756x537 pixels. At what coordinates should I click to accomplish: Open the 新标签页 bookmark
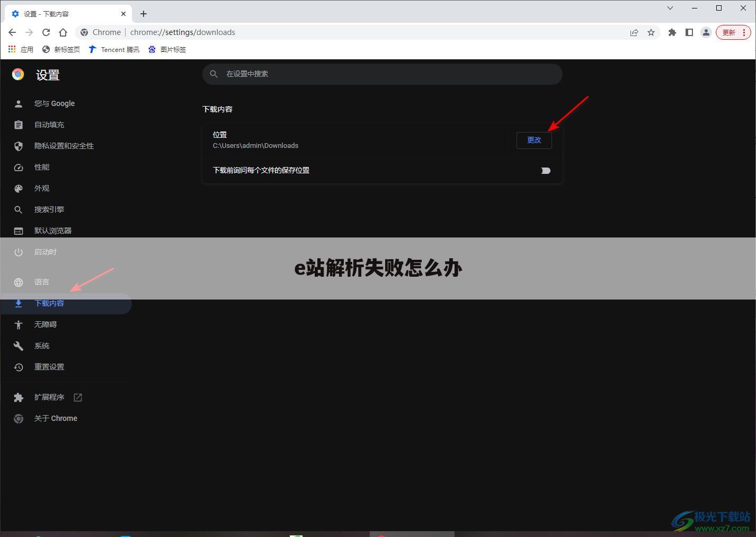[61, 49]
